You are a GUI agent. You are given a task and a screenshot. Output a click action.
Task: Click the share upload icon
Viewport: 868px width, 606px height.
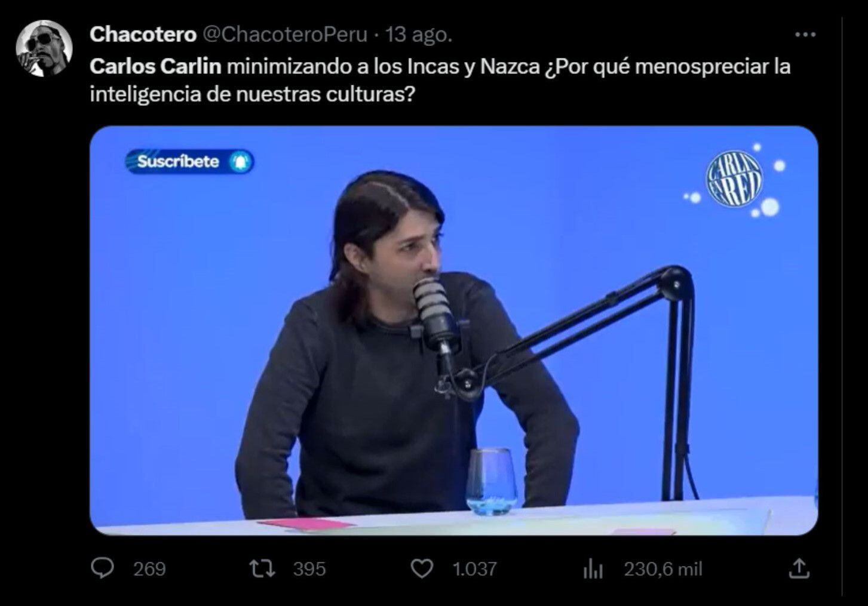(x=799, y=568)
